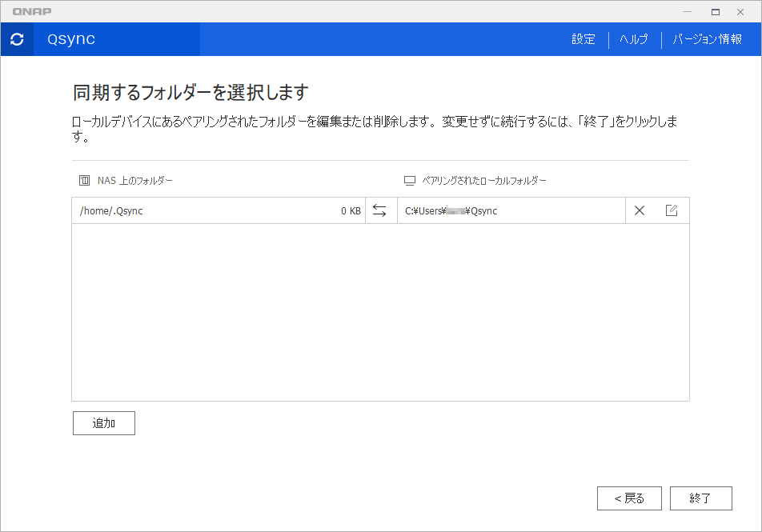Click the ペアリングされたローカルフォルダー column header
This screenshot has height=532, width=762.
click(484, 181)
